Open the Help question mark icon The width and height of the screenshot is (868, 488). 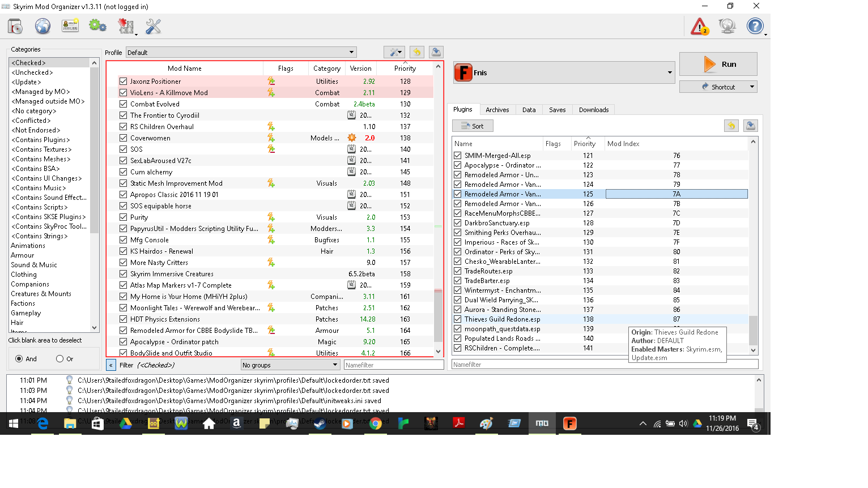click(755, 26)
